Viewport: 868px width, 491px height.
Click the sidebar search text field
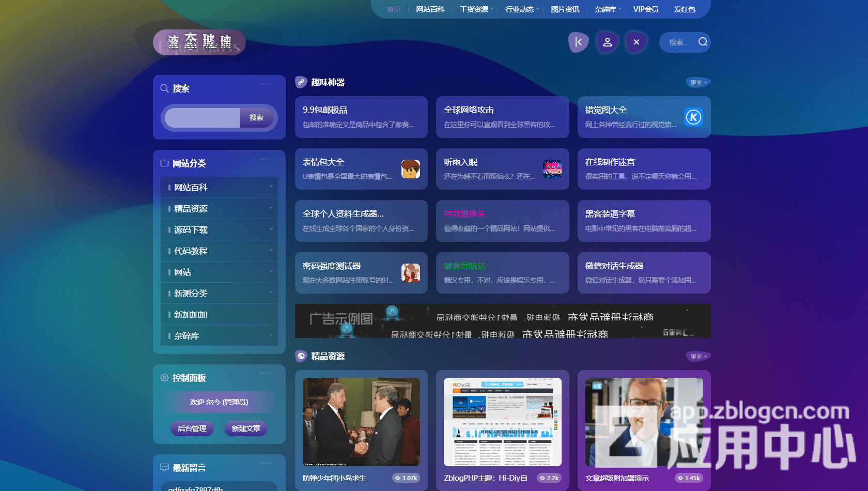(202, 117)
